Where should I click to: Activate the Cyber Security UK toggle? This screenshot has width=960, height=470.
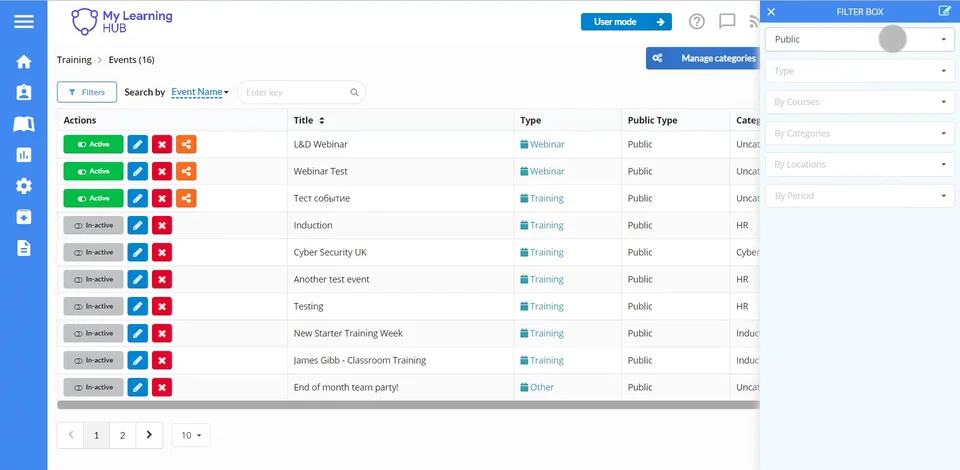pyautogui.click(x=93, y=252)
